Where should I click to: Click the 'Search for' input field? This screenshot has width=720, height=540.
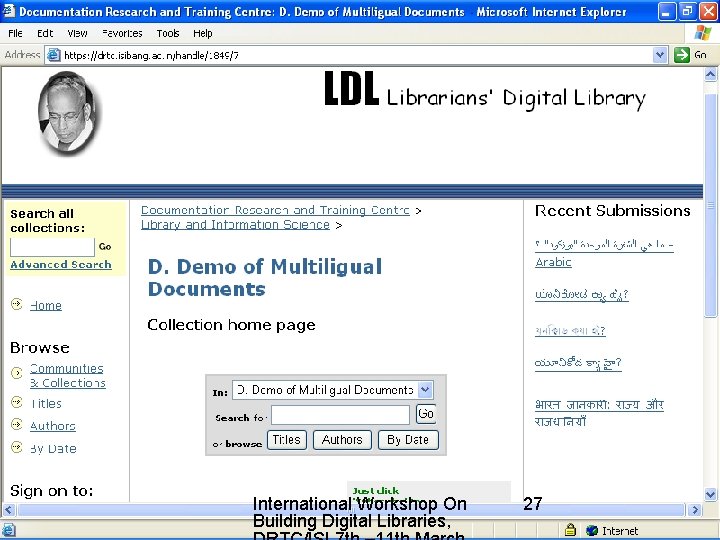click(x=340, y=415)
